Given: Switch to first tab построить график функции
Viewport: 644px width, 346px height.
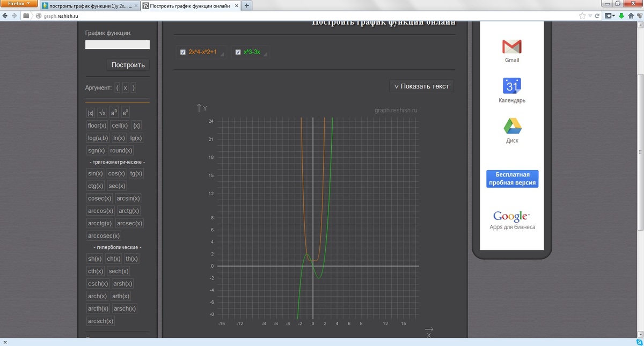Looking at the screenshot, I should coord(89,6).
